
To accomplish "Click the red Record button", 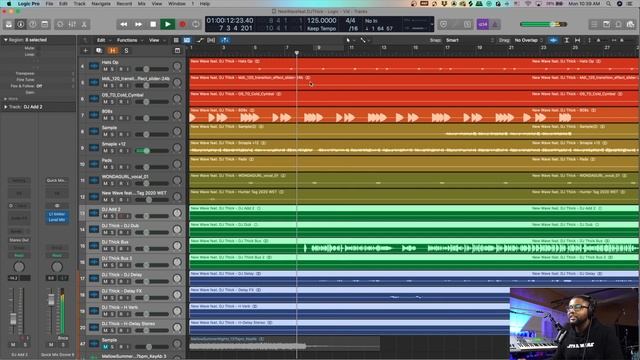I will [182, 24].
